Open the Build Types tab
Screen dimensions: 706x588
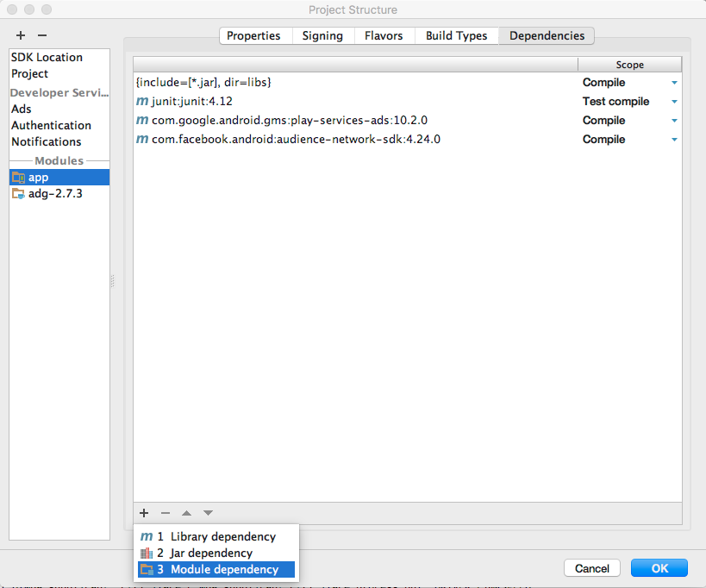click(x=456, y=35)
